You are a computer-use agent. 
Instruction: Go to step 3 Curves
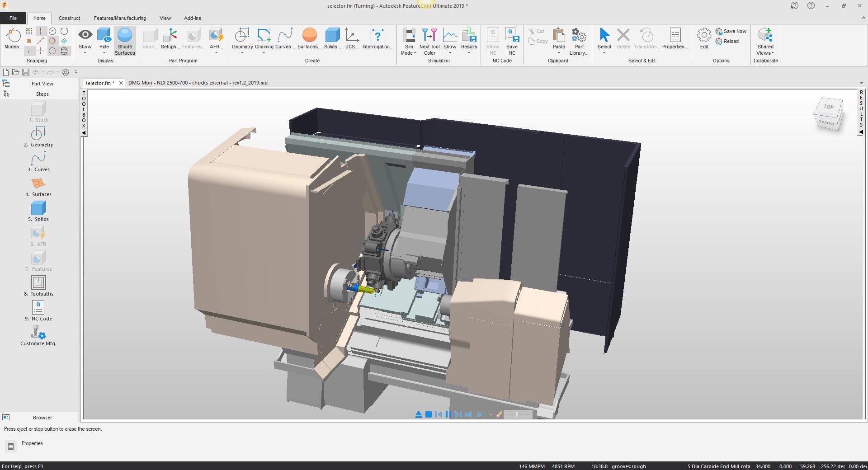click(38, 162)
